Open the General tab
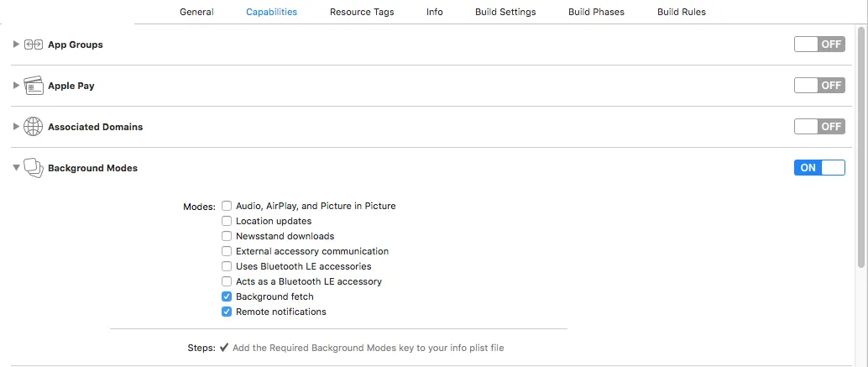868x367 pixels. [x=196, y=12]
